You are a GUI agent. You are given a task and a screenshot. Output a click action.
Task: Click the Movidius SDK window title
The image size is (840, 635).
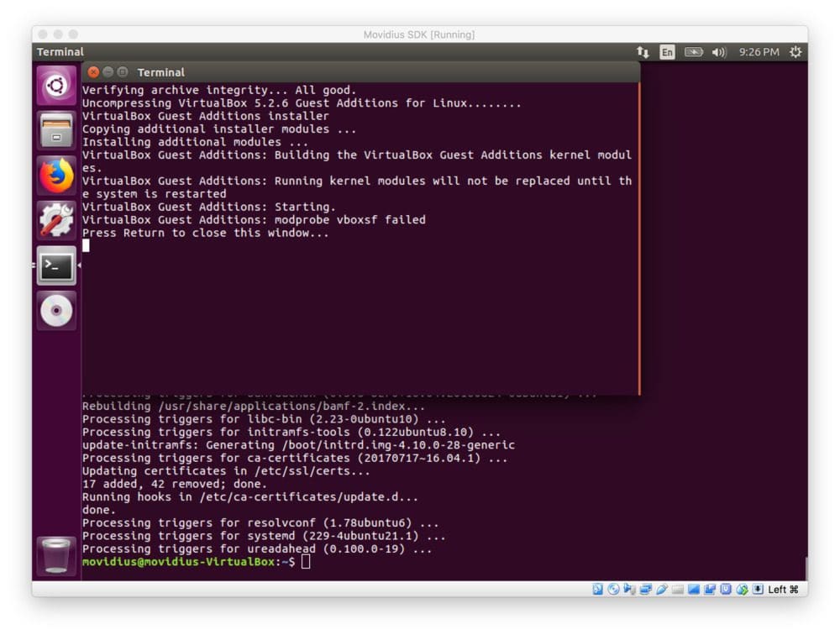(419, 34)
